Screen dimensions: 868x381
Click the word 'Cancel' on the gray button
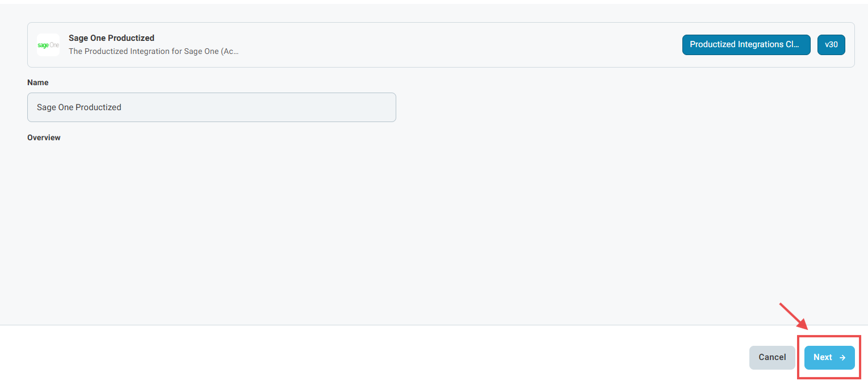pos(772,358)
